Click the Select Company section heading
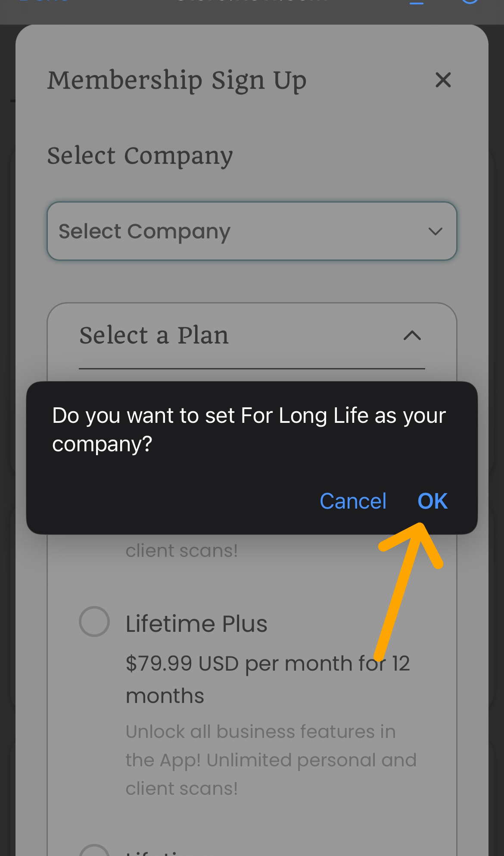Image resolution: width=504 pixels, height=856 pixels. click(140, 156)
